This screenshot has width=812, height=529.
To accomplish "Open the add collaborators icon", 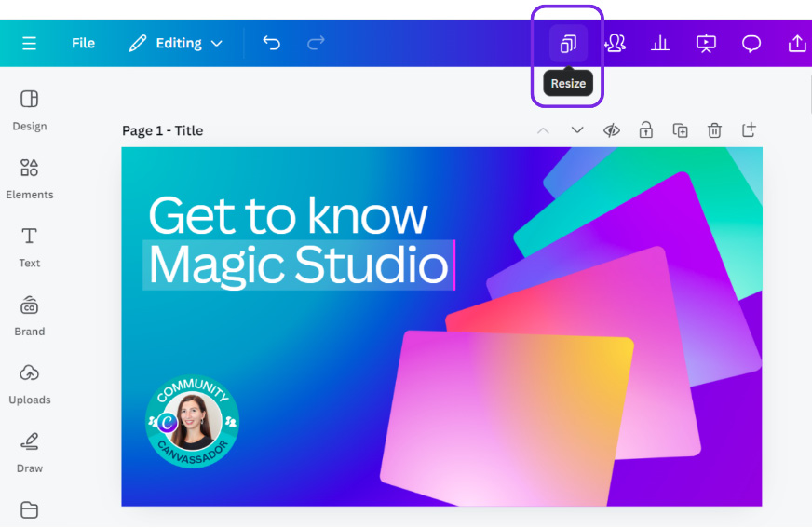I will point(615,43).
